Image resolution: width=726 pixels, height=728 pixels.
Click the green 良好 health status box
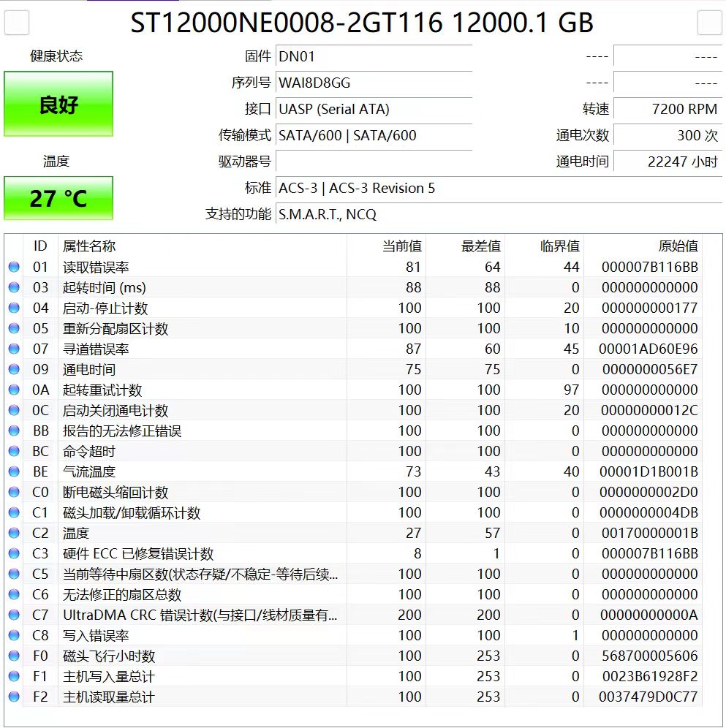pos(58,104)
